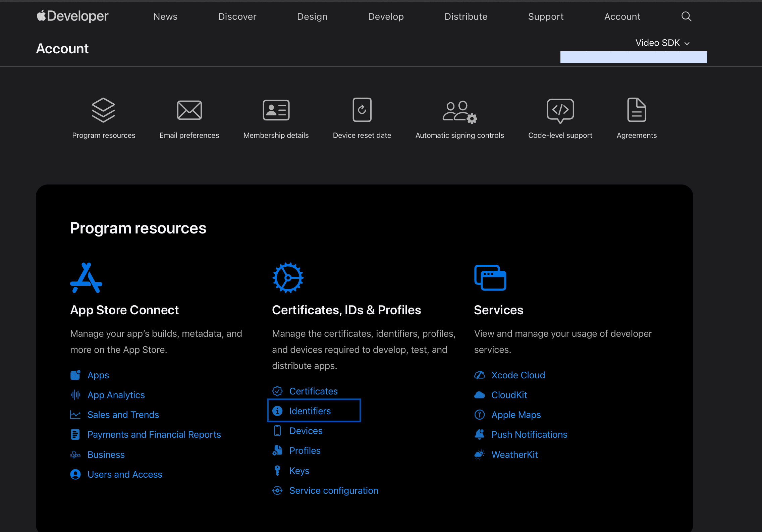The image size is (762, 532).
Task: Click the Apple Developer logo
Action: pos(72,16)
